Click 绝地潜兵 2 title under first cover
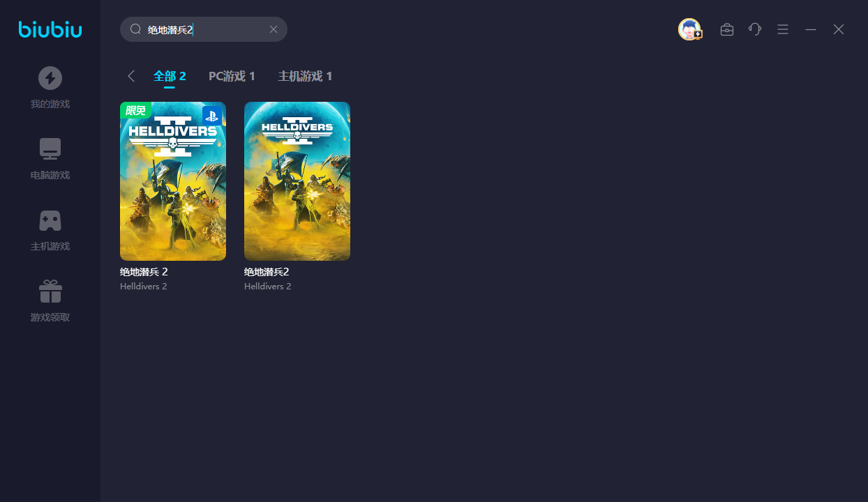868x502 pixels. pos(144,272)
